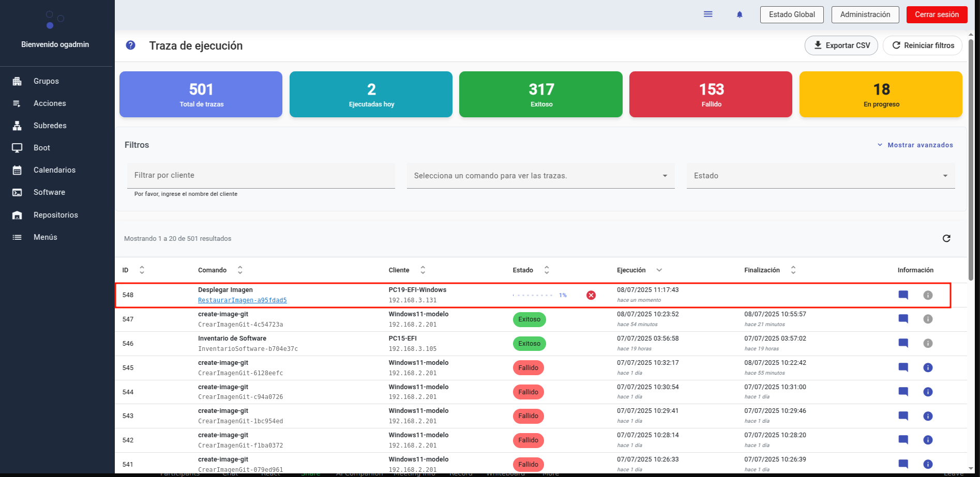Expand Mostrar avanzados filters
This screenshot has height=477, width=980.
915,145
